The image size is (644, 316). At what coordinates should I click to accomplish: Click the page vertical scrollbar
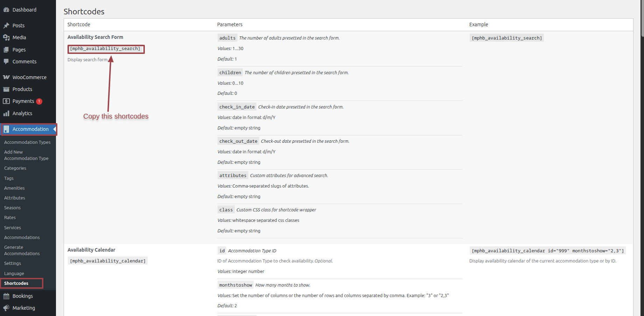pyautogui.click(x=643, y=158)
